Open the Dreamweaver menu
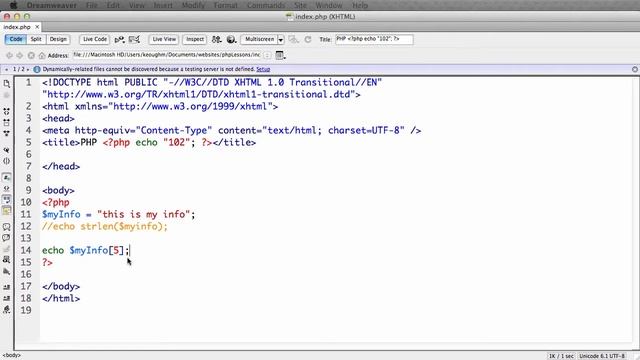The image size is (640, 360). [x=51, y=5]
